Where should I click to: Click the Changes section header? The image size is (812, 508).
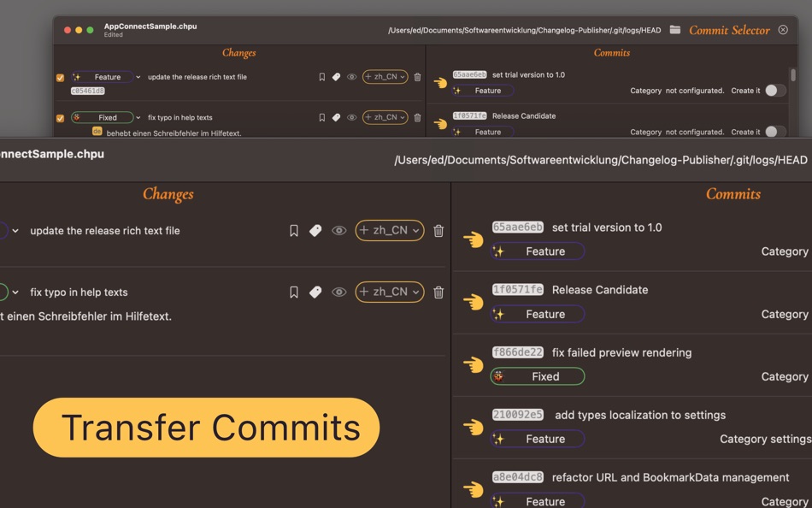(x=168, y=194)
